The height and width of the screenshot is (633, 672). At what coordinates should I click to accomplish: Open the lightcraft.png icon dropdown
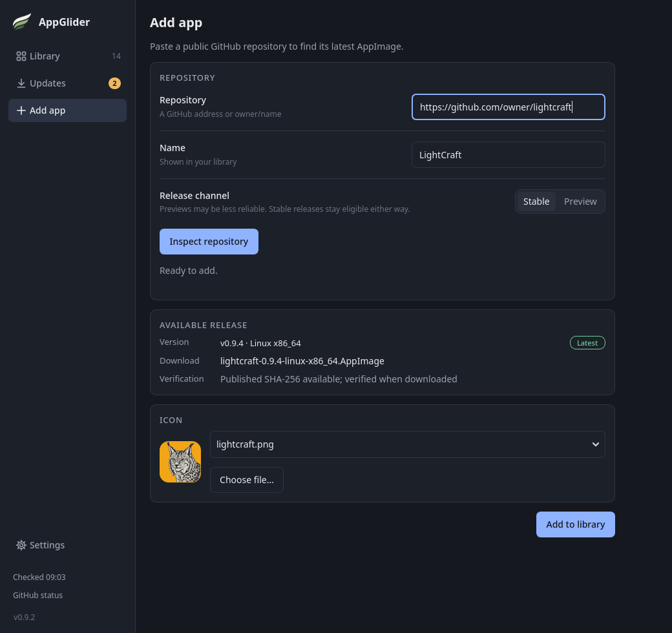407,444
